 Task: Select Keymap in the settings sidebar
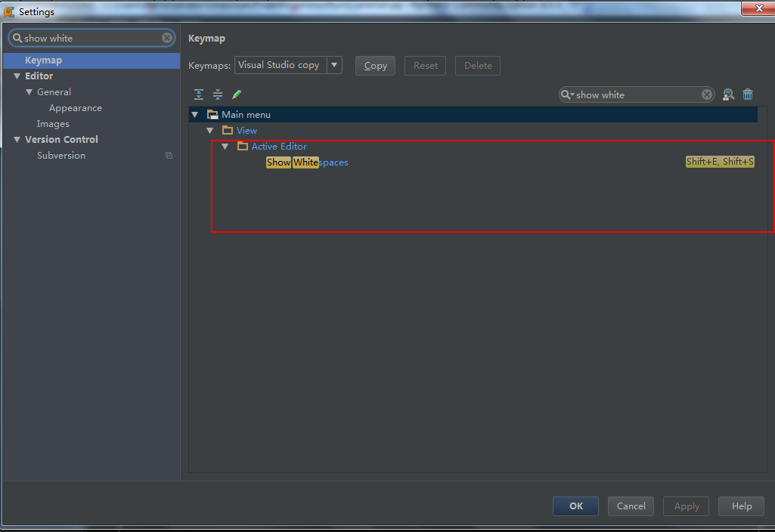point(92,60)
